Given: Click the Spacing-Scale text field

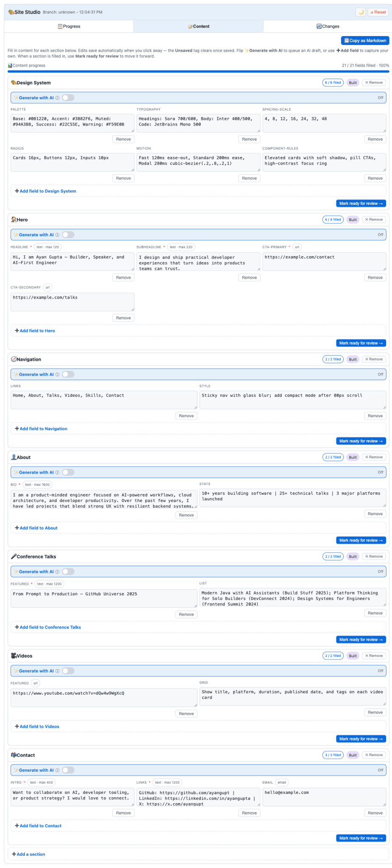Looking at the screenshot, I should tap(324, 123).
